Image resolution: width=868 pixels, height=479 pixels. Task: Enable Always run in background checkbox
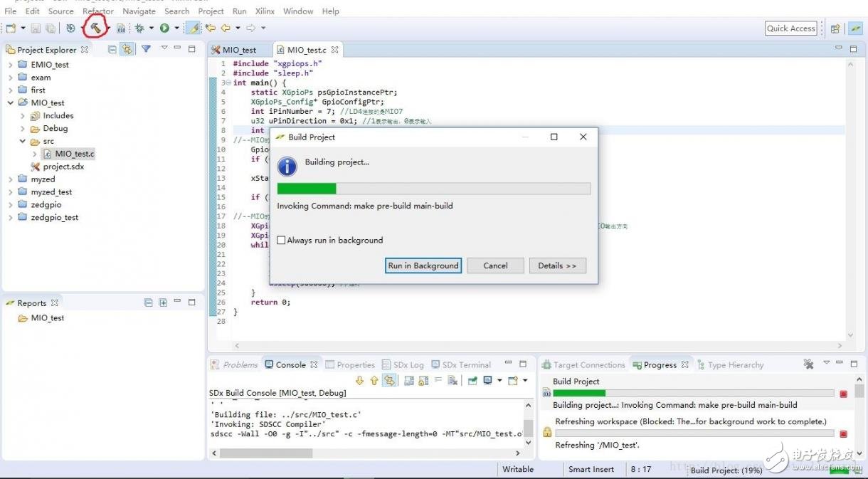point(281,241)
